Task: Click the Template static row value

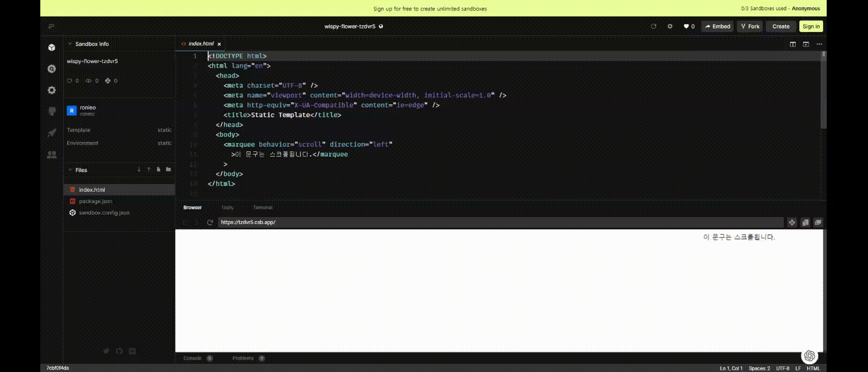Action: pyautogui.click(x=164, y=130)
